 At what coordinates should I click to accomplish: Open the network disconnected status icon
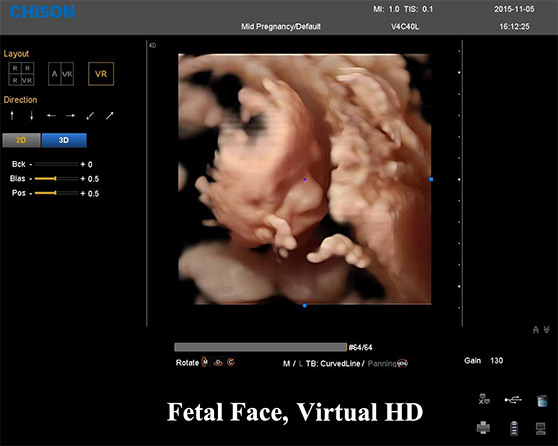point(484,399)
